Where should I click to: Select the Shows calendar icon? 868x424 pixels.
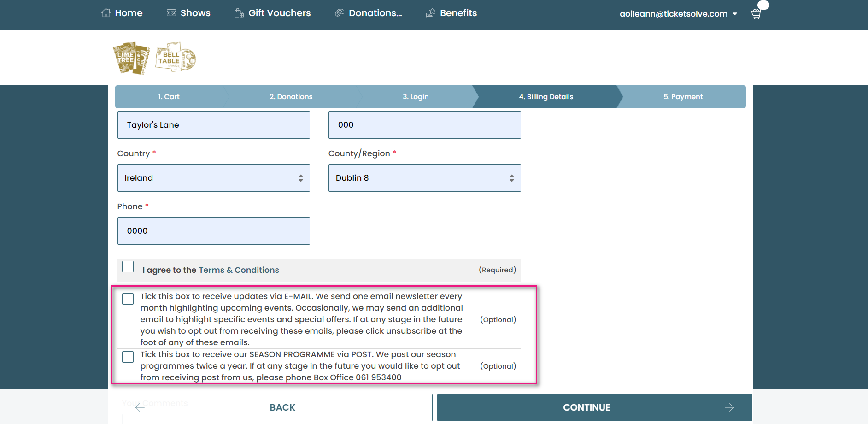(x=171, y=12)
